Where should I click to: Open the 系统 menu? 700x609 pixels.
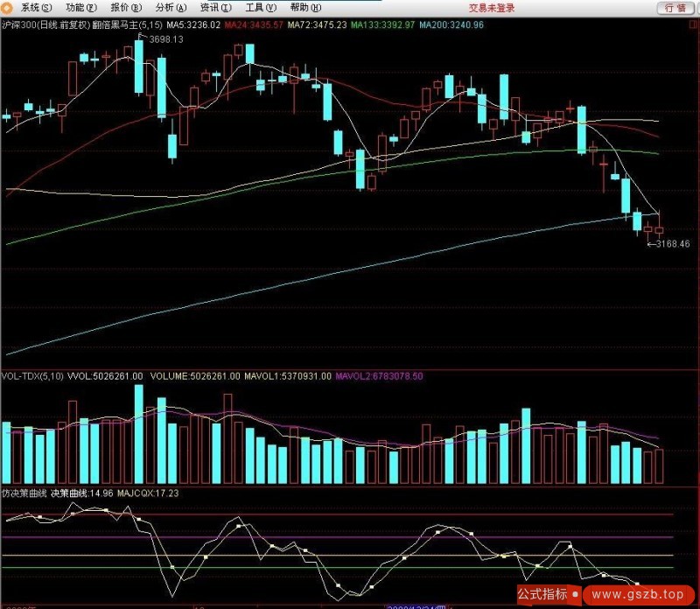click(36, 8)
